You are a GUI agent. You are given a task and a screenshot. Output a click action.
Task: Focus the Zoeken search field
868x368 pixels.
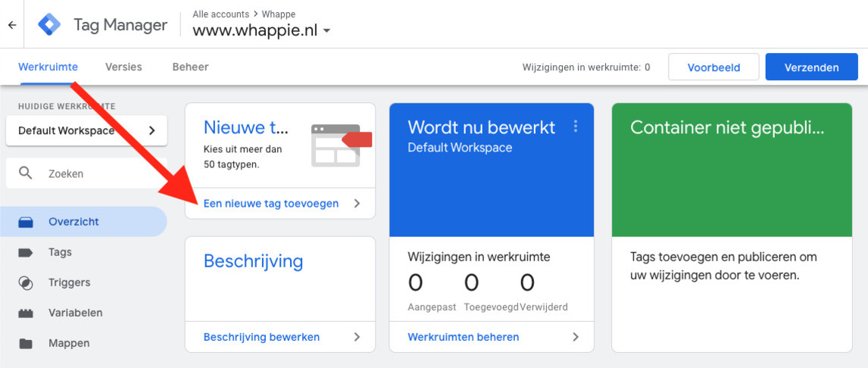click(86, 173)
